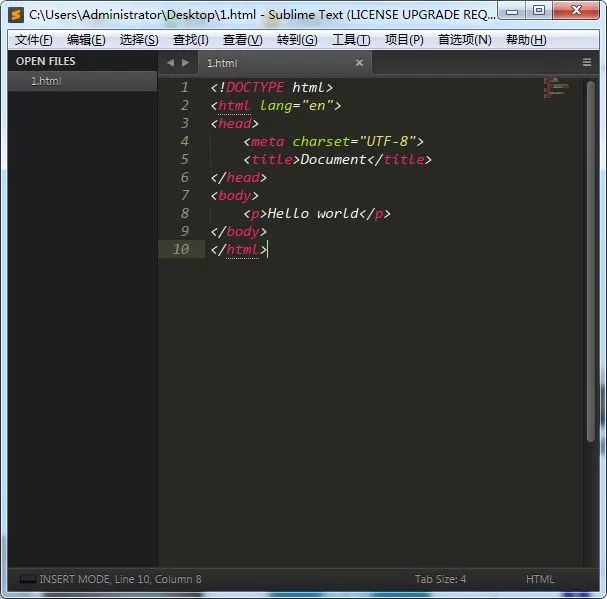Click line number 10 in gutter

click(181, 249)
